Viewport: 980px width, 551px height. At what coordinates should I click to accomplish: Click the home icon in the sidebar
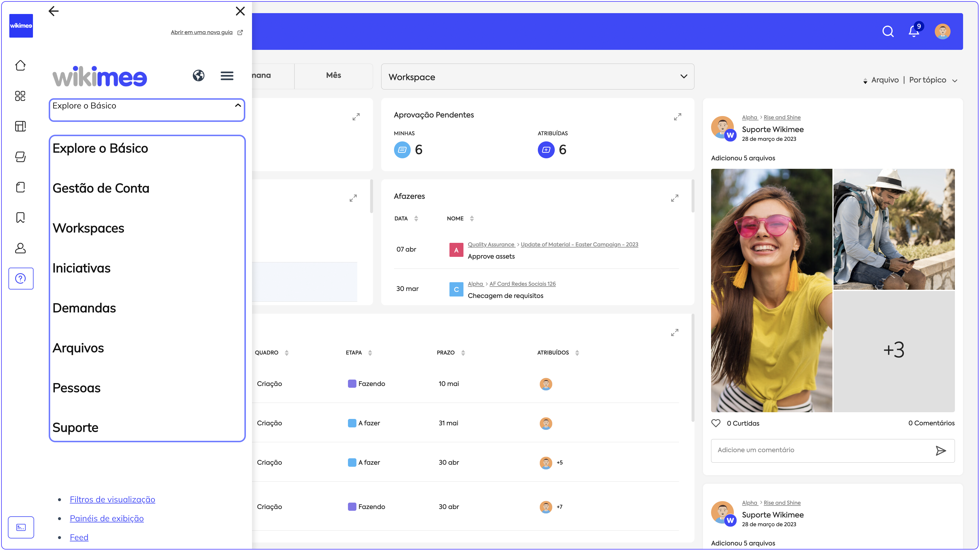(20, 65)
